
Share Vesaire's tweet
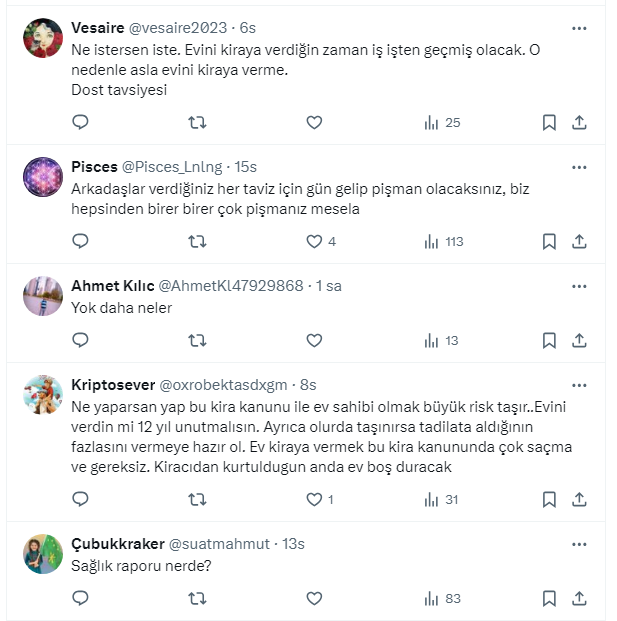pos(579,122)
